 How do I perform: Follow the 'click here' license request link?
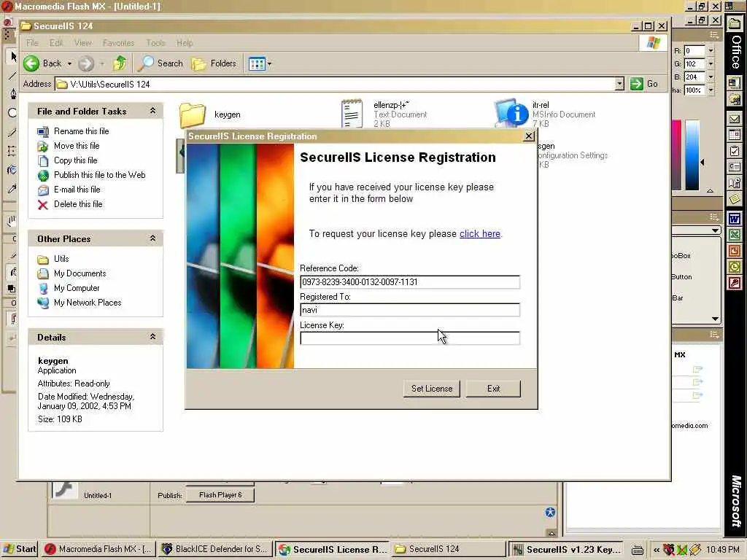[x=480, y=234]
